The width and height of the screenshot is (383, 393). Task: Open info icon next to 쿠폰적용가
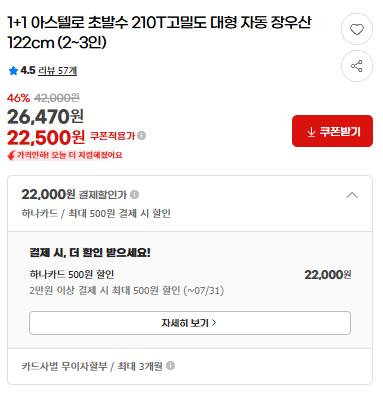click(x=142, y=136)
